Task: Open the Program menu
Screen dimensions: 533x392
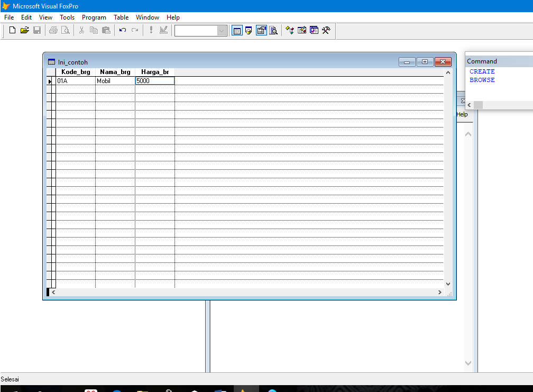Action: (94, 17)
